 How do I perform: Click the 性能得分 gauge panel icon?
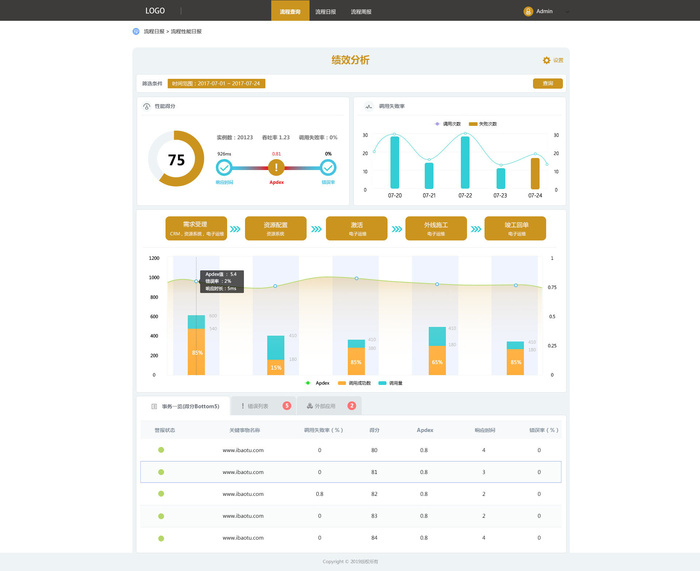pos(146,106)
